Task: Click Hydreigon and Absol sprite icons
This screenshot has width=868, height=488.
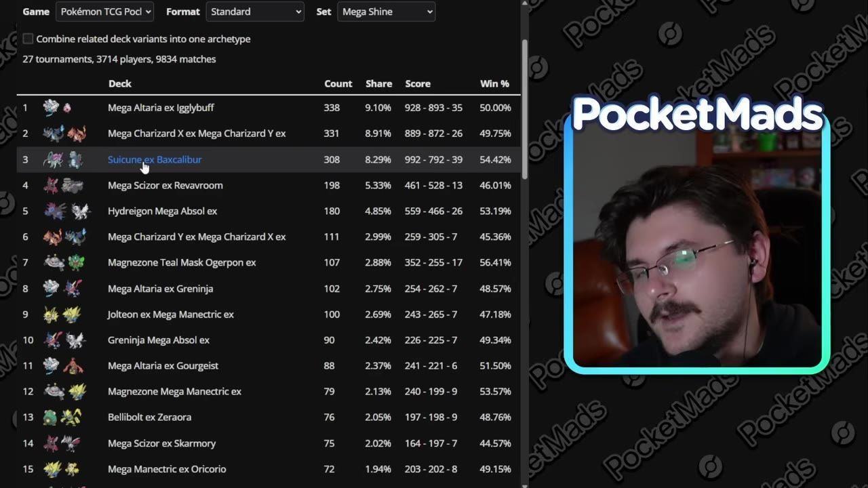Action: 66,211
